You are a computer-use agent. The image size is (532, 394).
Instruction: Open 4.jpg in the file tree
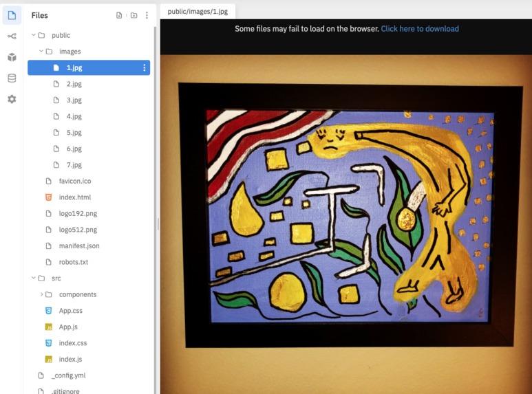click(x=74, y=116)
